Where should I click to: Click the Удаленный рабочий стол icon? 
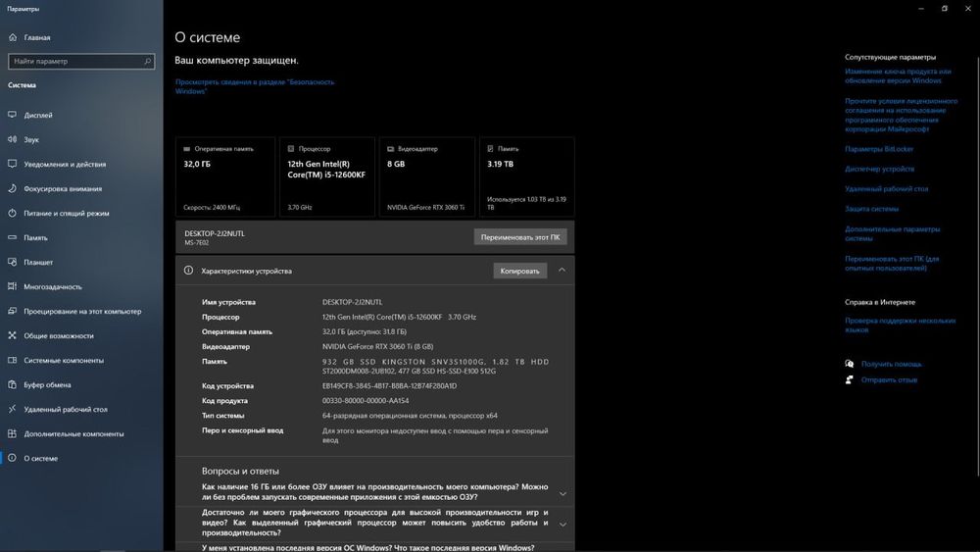click(x=13, y=409)
